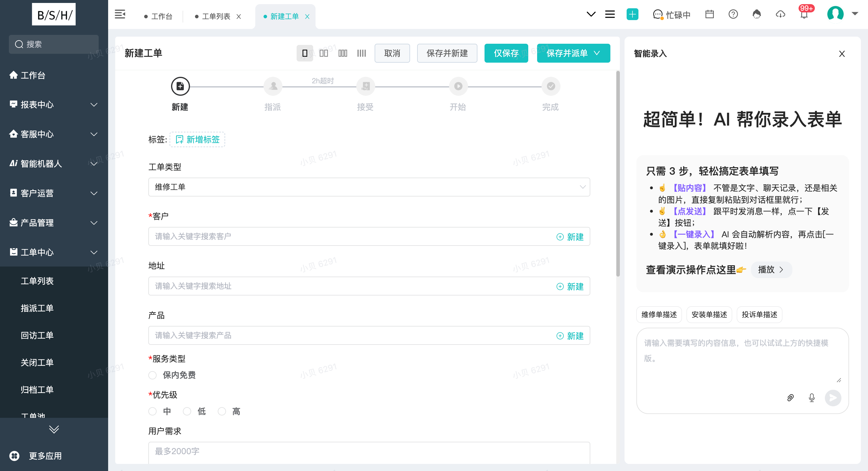Viewport: 868px width, 471px height.
Task: Insert 投诉单描述 template
Action: tap(760, 315)
